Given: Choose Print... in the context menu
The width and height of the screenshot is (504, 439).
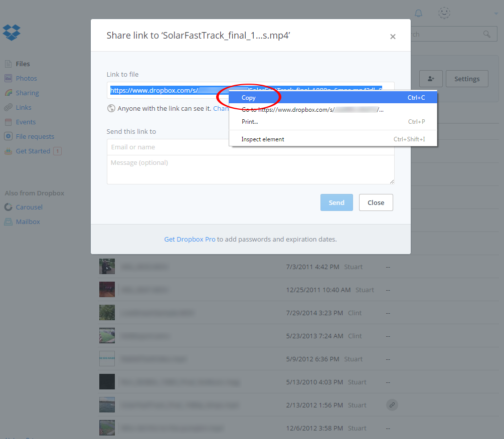Looking at the screenshot, I should click(333, 122).
